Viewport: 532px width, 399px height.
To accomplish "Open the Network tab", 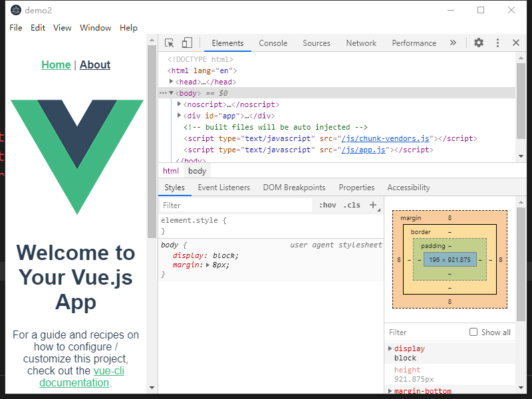I will point(361,43).
